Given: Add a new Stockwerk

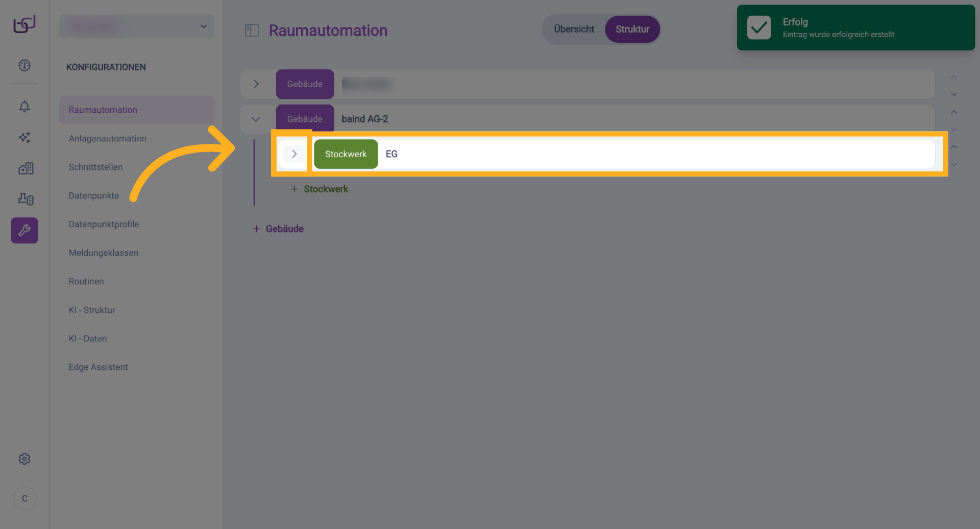Looking at the screenshot, I should click(320, 189).
